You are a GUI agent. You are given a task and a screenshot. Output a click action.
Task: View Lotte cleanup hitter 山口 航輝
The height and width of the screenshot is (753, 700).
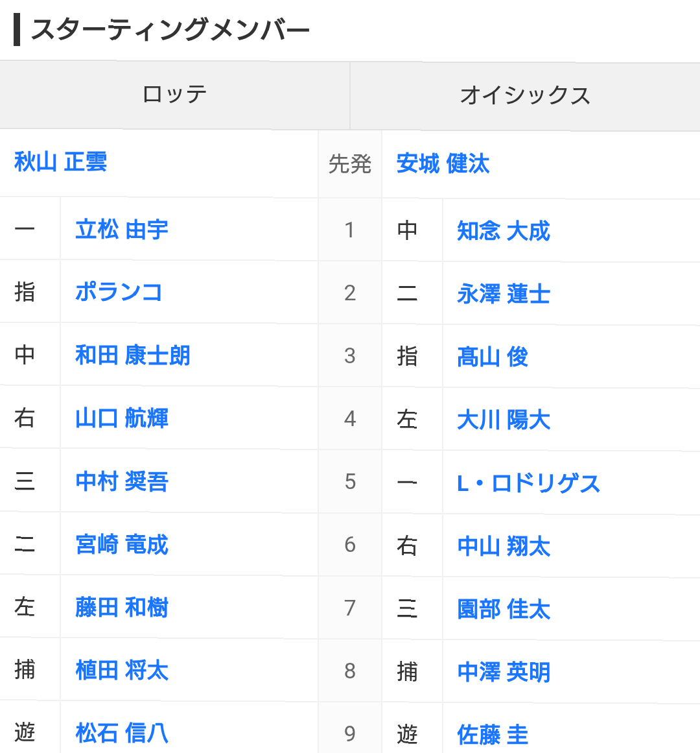[x=122, y=418]
